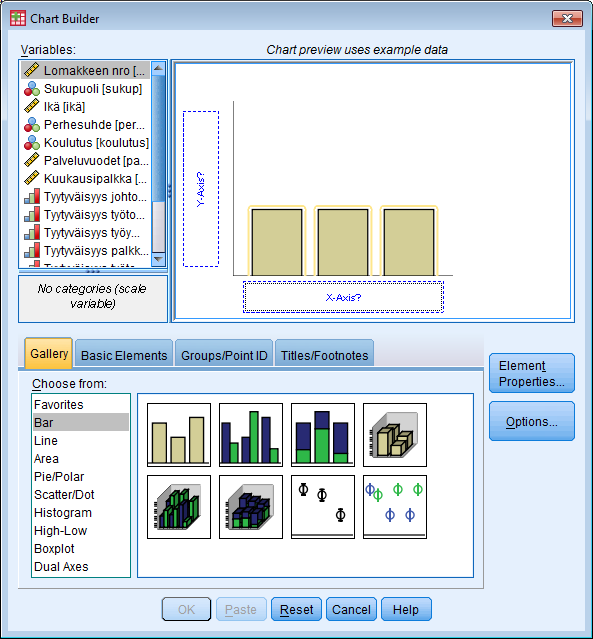Open the Basic Elements tab
Viewport: 593px width, 639px height.
124,355
